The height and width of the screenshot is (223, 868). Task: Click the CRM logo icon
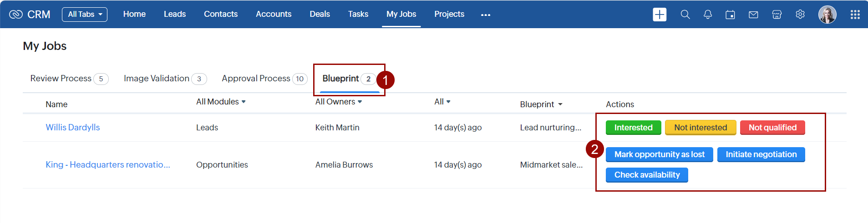click(x=16, y=15)
